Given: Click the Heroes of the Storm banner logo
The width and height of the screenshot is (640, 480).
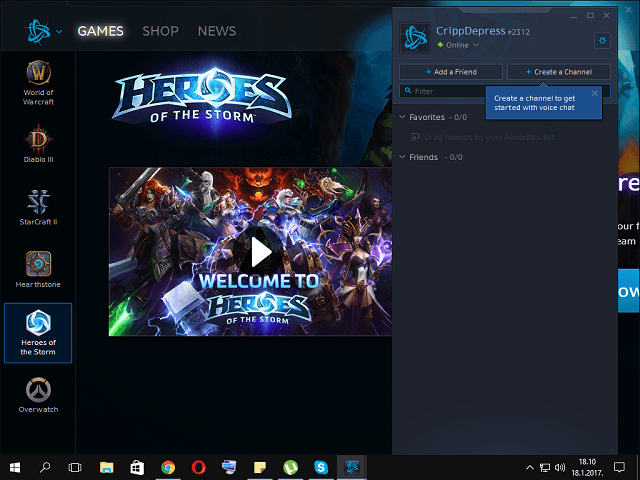Looking at the screenshot, I should (x=202, y=96).
